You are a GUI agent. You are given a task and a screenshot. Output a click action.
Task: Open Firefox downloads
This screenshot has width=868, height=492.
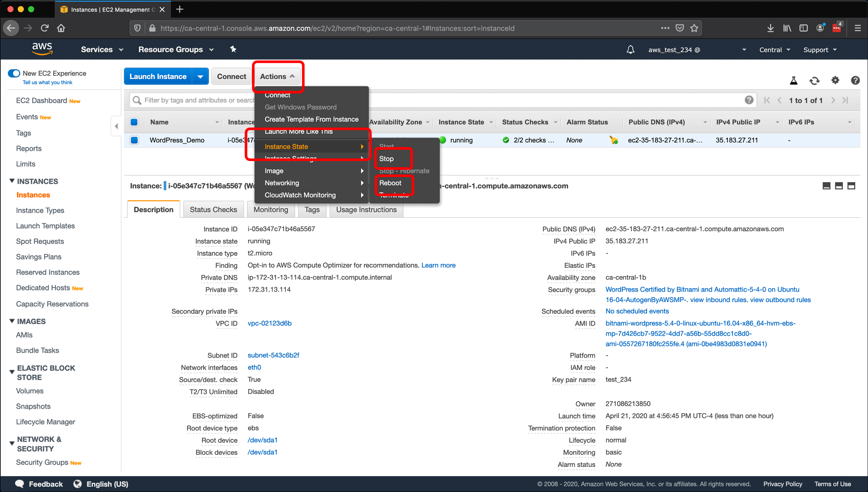click(770, 28)
